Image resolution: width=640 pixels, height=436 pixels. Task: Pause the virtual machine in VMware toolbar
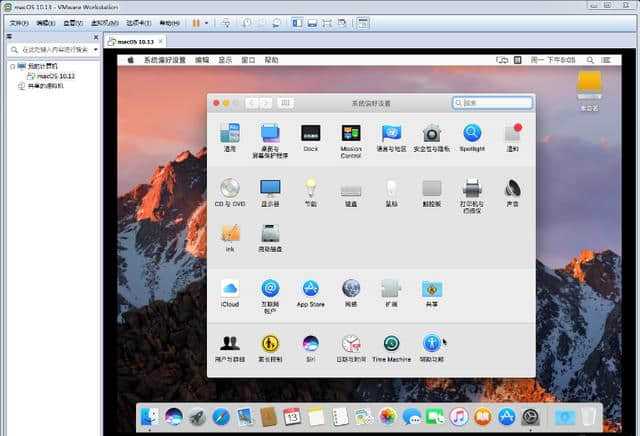point(196,23)
